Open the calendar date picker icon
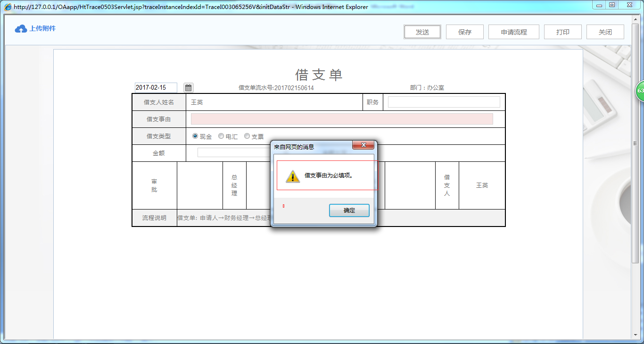The width and height of the screenshot is (644, 344). (188, 87)
